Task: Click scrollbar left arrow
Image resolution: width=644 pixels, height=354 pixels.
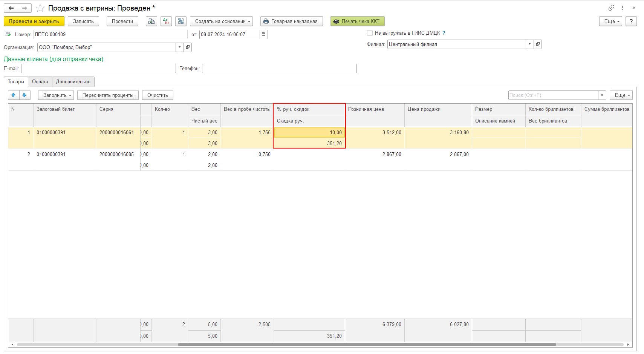Action: (x=12, y=344)
